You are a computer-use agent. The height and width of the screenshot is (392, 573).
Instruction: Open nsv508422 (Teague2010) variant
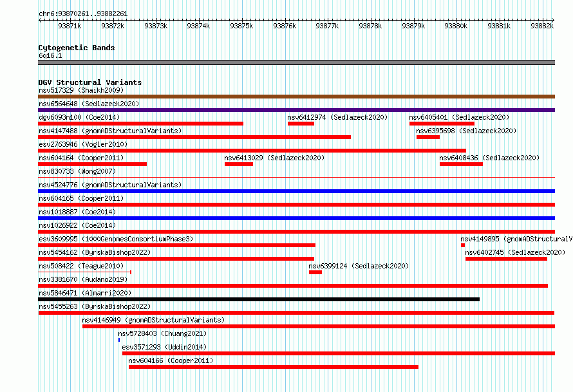(81, 266)
